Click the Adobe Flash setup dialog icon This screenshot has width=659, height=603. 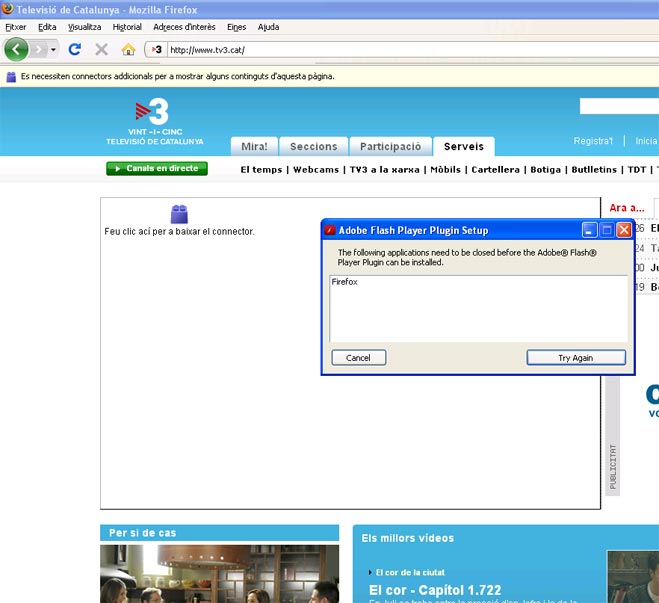330,230
